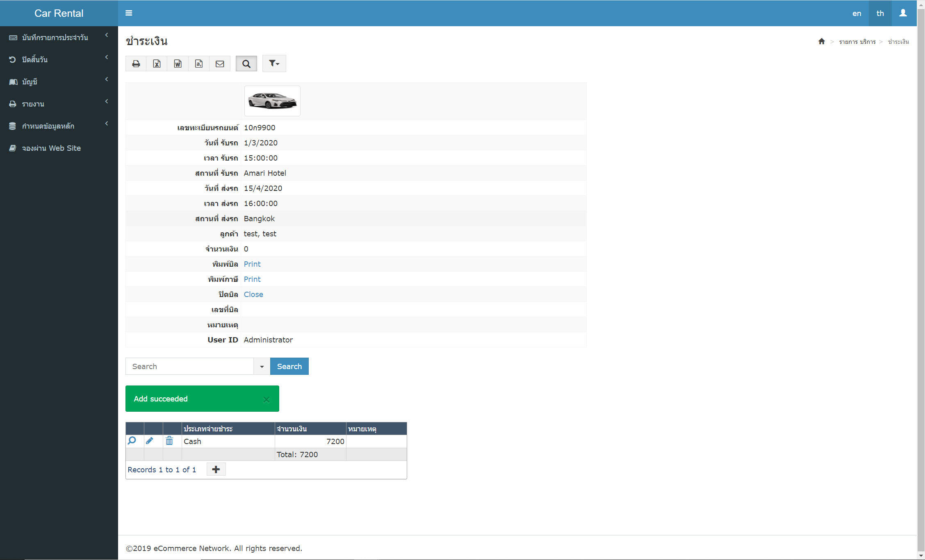
Task: Expand บันทึกรายการประจำวัน menu
Action: click(59, 37)
